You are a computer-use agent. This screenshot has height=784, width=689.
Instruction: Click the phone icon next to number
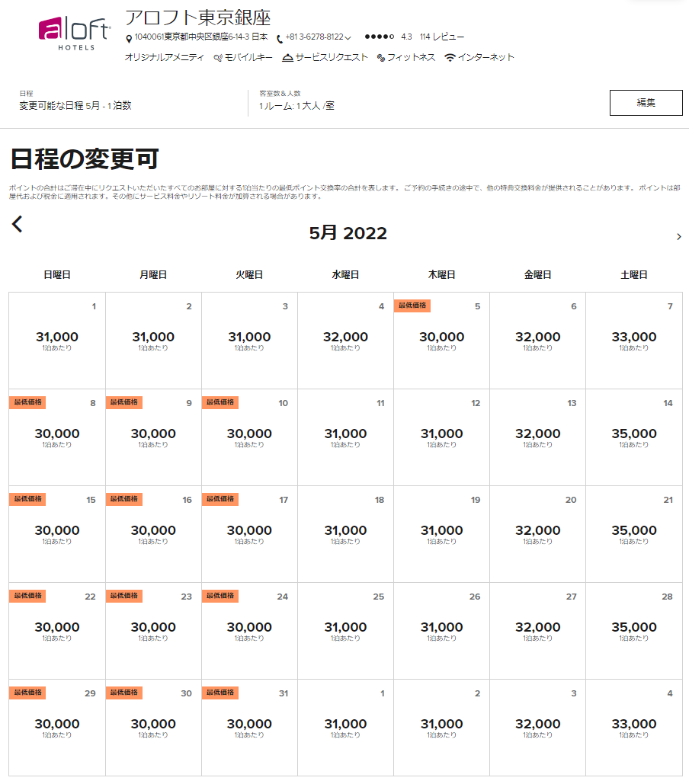pos(280,38)
